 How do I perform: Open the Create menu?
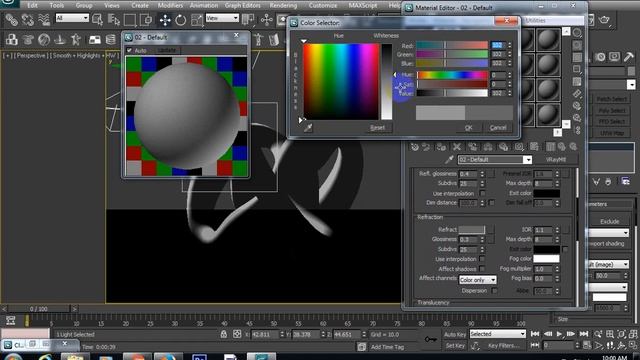coord(140,5)
